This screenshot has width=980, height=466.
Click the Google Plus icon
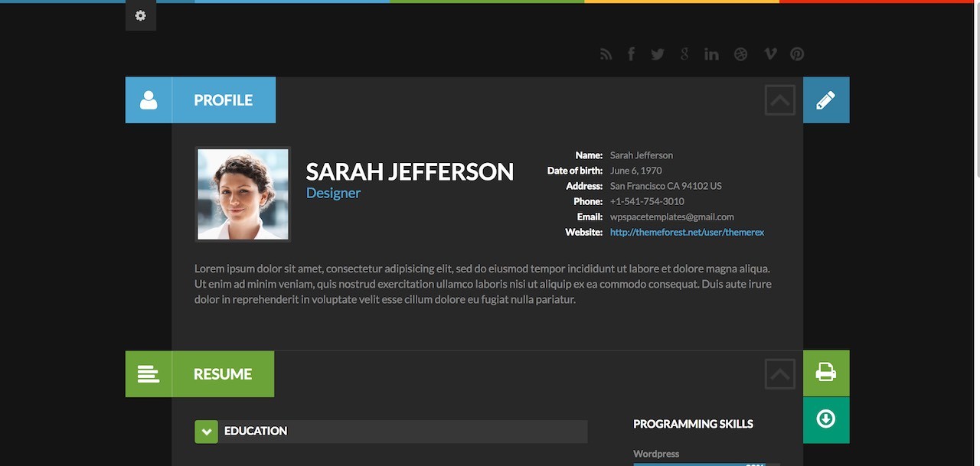(684, 54)
